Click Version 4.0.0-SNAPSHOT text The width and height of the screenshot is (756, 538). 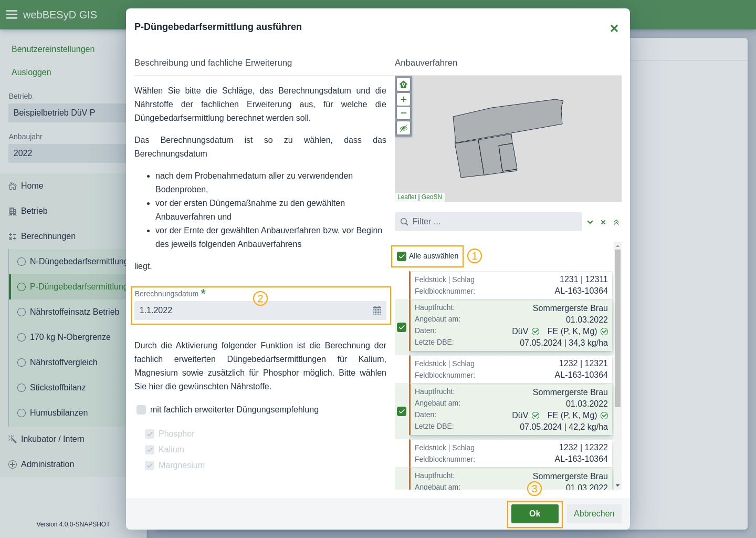[73, 524]
